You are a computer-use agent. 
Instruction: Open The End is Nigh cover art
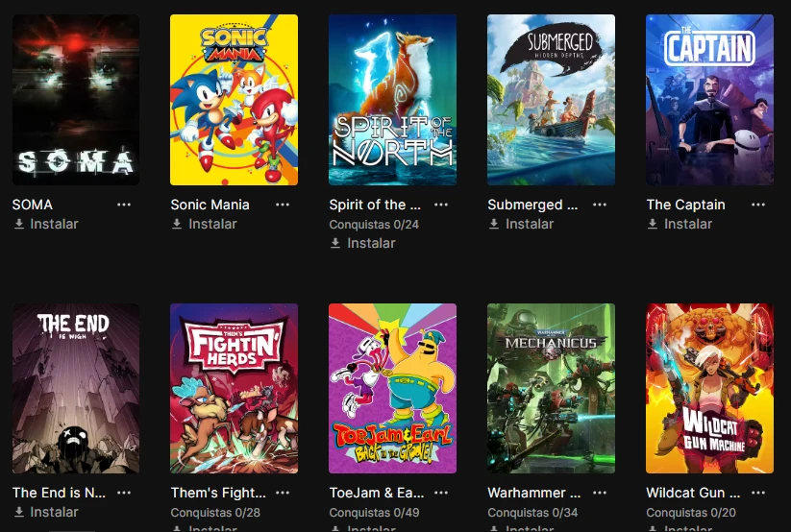(76, 388)
